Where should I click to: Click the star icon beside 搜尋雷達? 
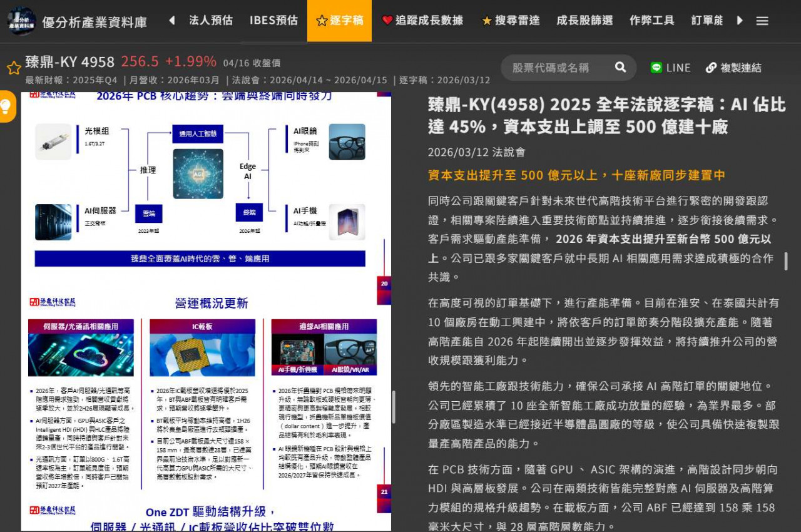(x=487, y=20)
